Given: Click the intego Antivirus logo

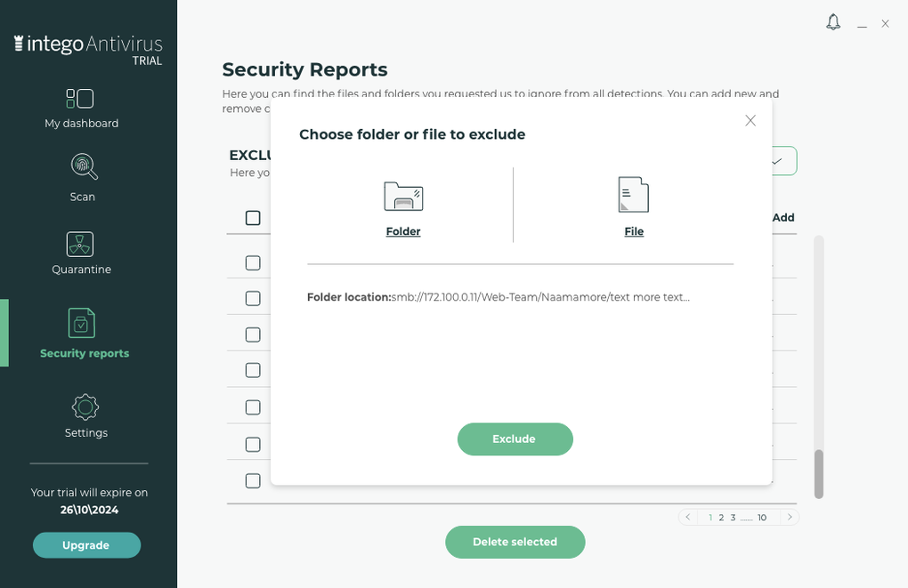Looking at the screenshot, I should click(88, 50).
